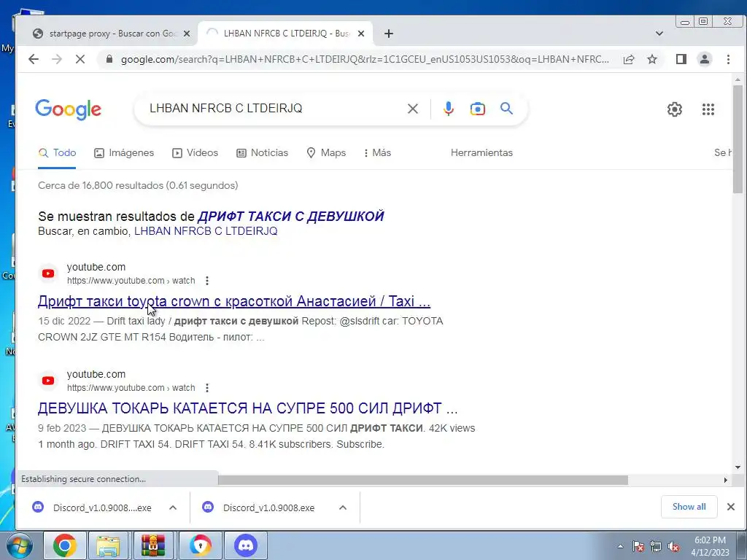Open options for the second YouTube result
Screen dimensions: 747x560
tap(206, 388)
